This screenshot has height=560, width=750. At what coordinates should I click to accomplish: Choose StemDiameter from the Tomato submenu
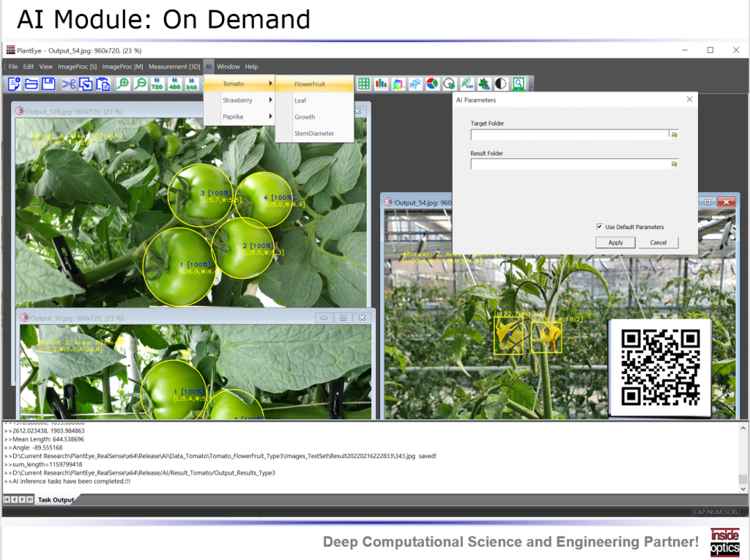pyautogui.click(x=314, y=133)
